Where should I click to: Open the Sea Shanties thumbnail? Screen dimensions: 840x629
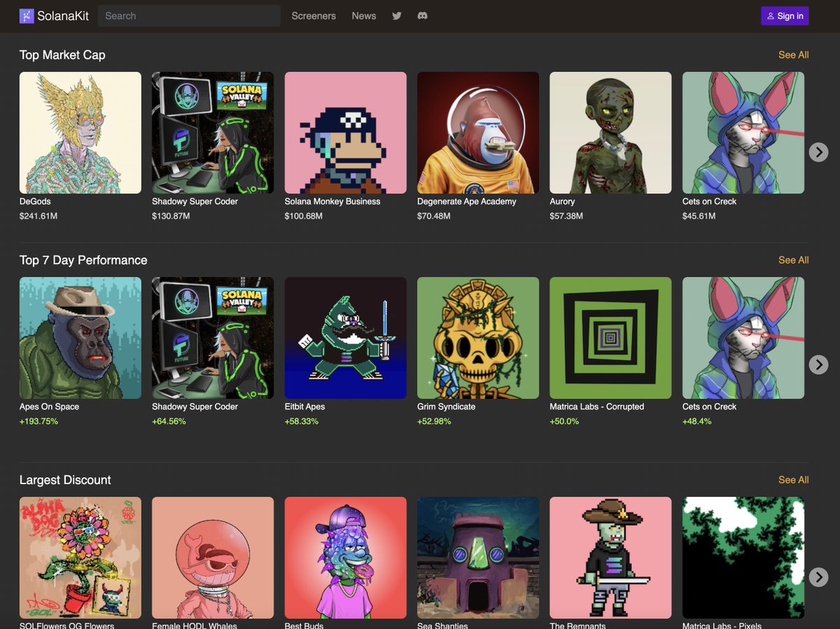(x=478, y=558)
